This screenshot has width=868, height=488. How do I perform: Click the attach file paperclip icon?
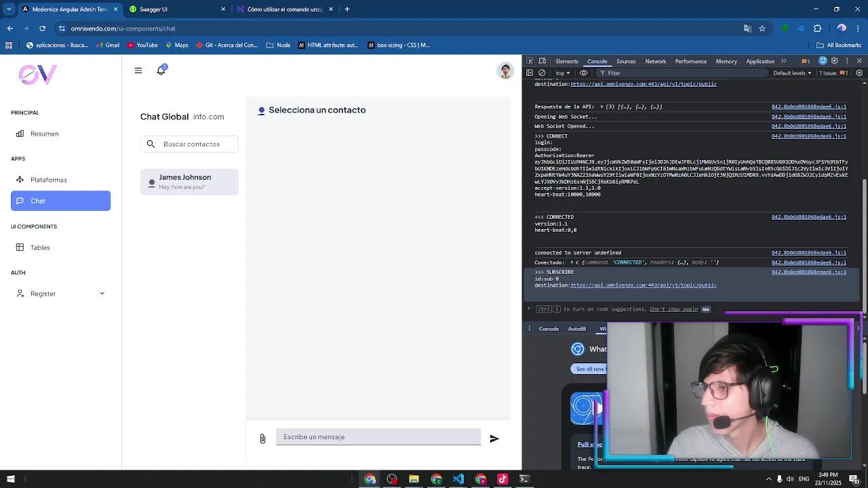(x=262, y=439)
